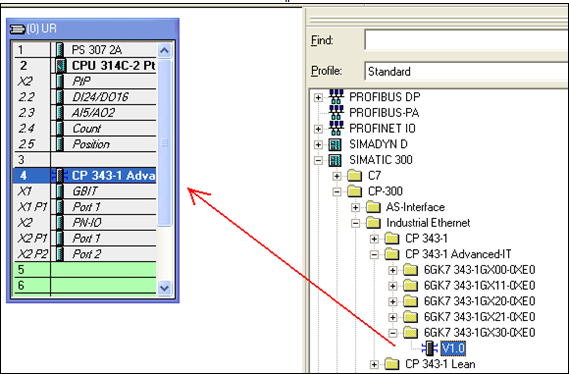This screenshot has height=374, width=569.
Task: Click the DI24/DO16 submodule icon
Action: tap(60, 97)
